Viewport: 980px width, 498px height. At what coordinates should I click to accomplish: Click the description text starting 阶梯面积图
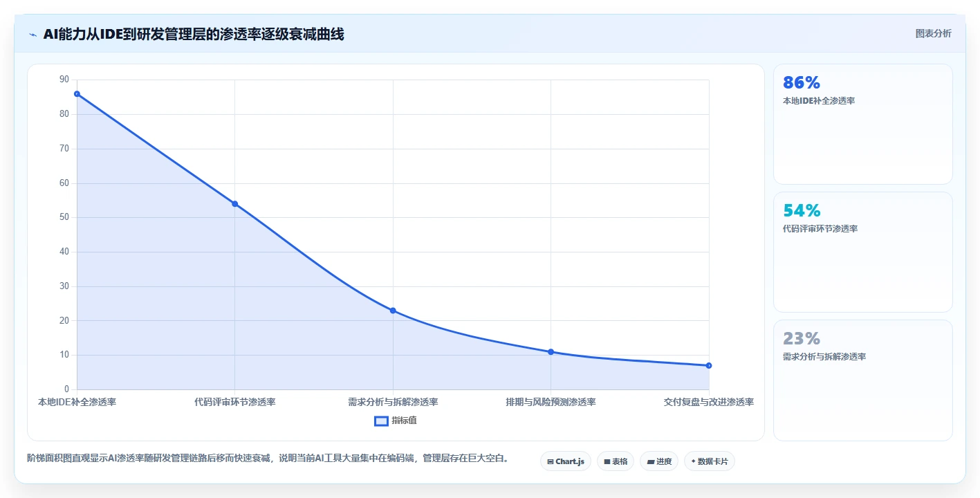[268, 458]
